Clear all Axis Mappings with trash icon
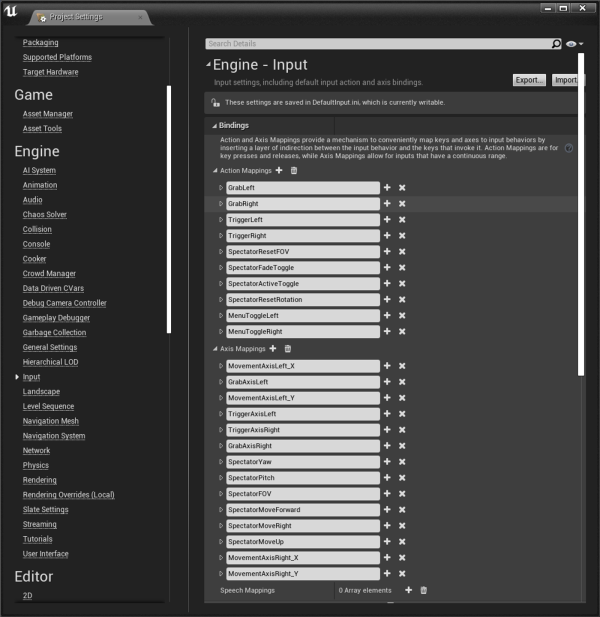Viewport: 600px width, 617px height. tap(288, 349)
